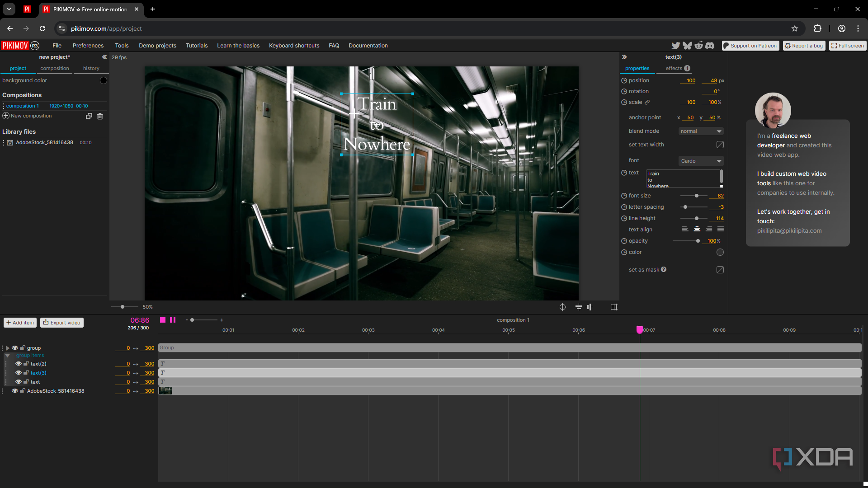Click the keyframe stopwatch icon next to position
The image size is (868, 488).
(624, 80)
